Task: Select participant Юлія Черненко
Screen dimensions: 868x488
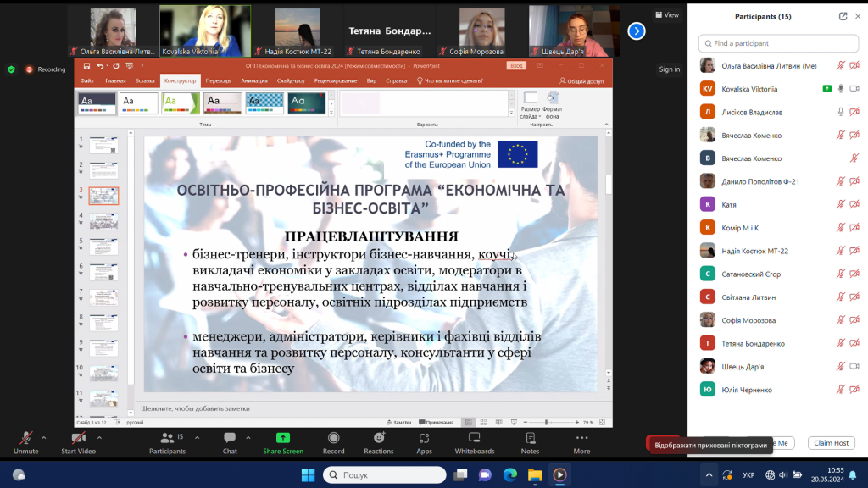Action: [x=778, y=390]
